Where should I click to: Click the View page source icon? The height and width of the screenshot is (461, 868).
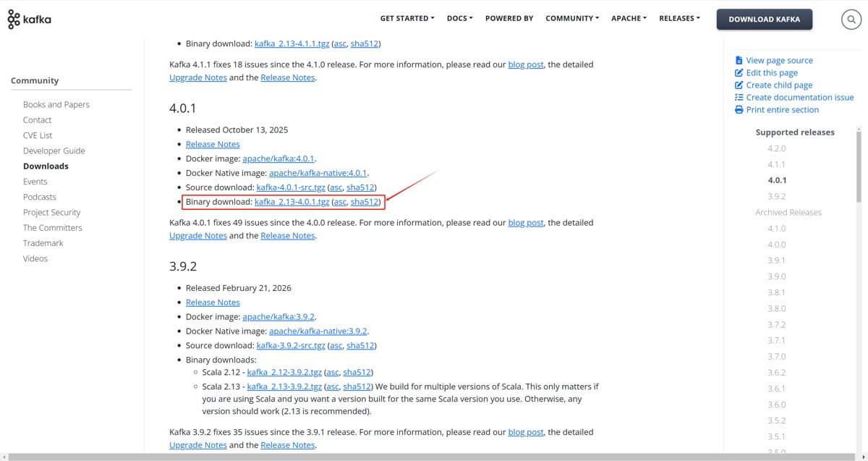click(x=739, y=61)
